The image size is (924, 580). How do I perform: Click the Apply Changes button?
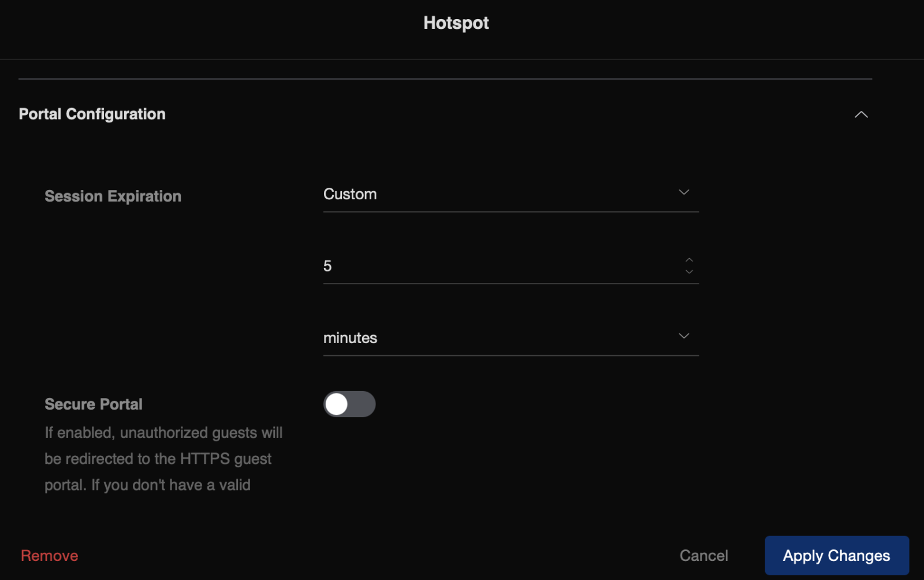click(x=836, y=556)
